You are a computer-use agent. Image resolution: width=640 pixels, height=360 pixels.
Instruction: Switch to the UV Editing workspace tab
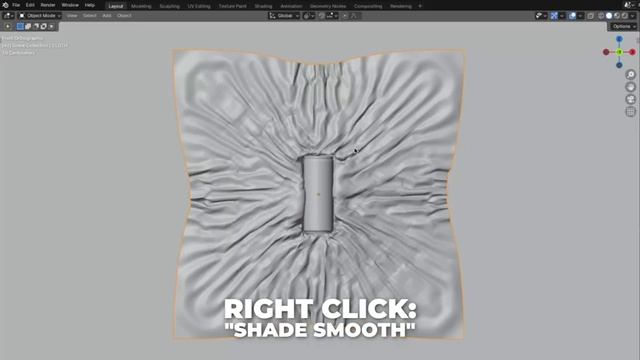click(x=199, y=6)
